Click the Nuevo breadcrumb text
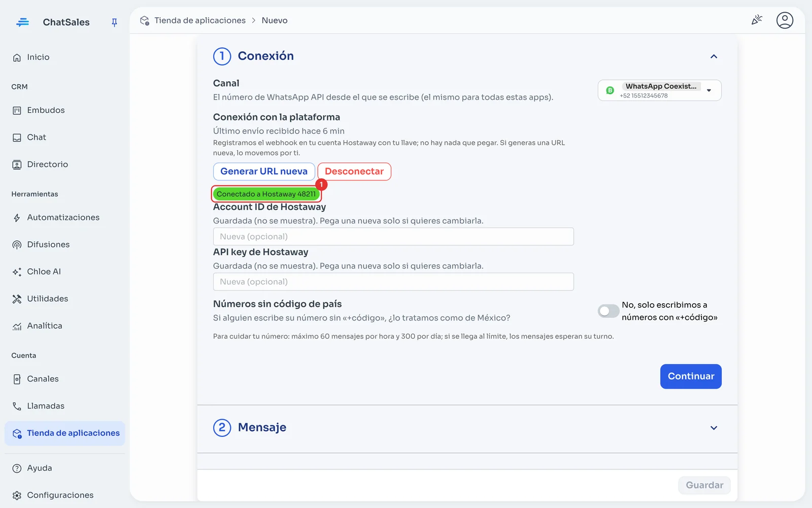This screenshot has height=508, width=812. (275, 20)
